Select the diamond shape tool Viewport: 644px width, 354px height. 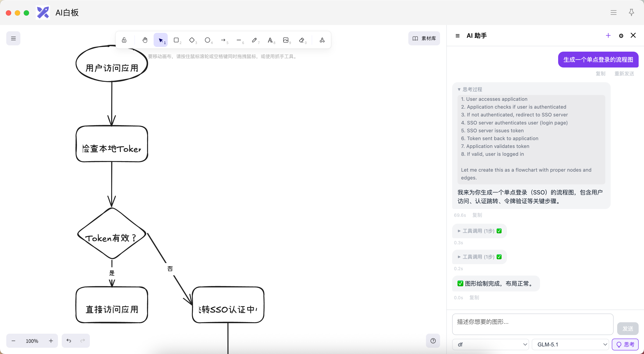[x=192, y=40]
